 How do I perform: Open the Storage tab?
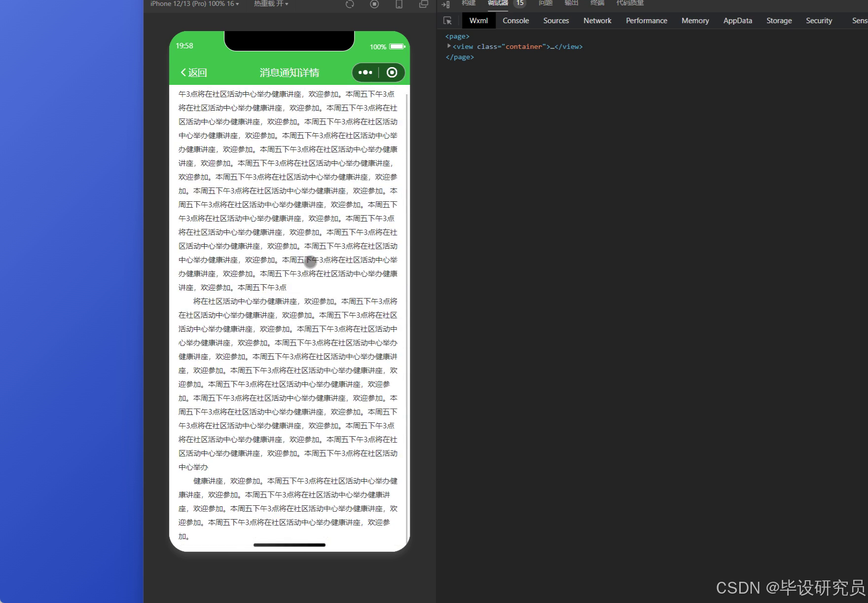[x=779, y=21]
